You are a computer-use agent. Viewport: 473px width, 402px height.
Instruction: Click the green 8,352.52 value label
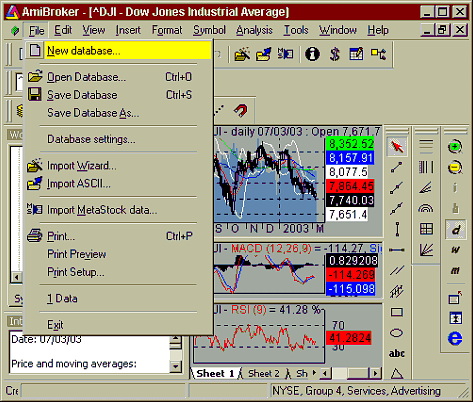pos(350,144)
